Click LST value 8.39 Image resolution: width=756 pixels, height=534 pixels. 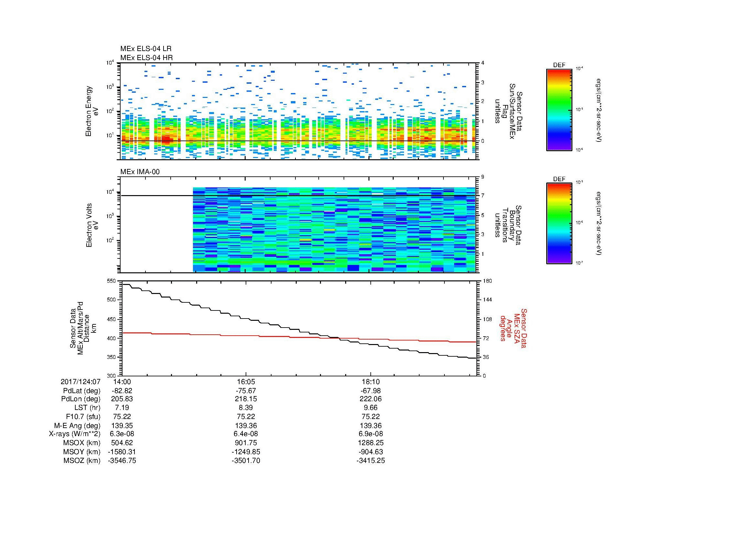(x=246, y=408)
